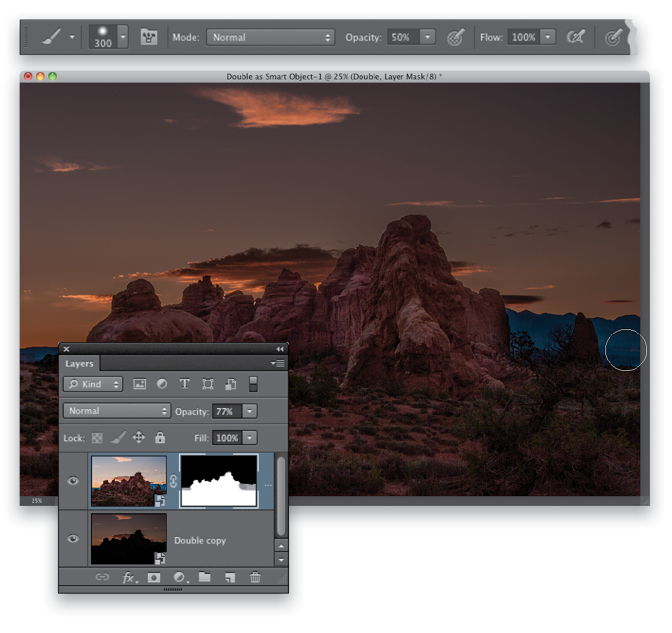Filter layers by type layer icon

coord(184,384)
